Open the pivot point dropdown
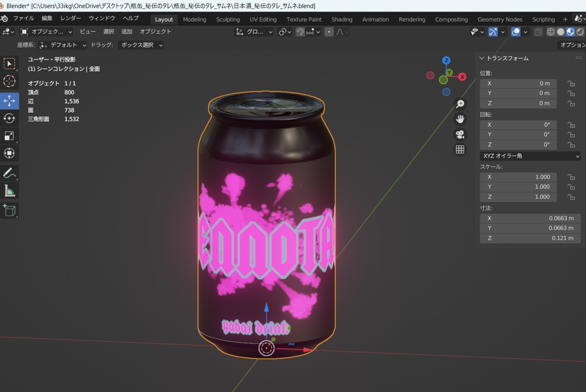This screenshot has width=586, height=392. point(285,32)
